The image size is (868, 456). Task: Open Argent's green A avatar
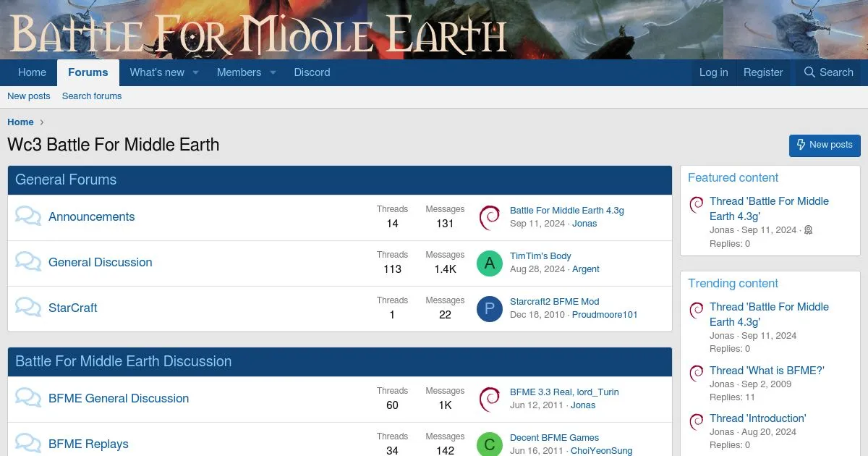pyautogui.click(x=490, y=263)
